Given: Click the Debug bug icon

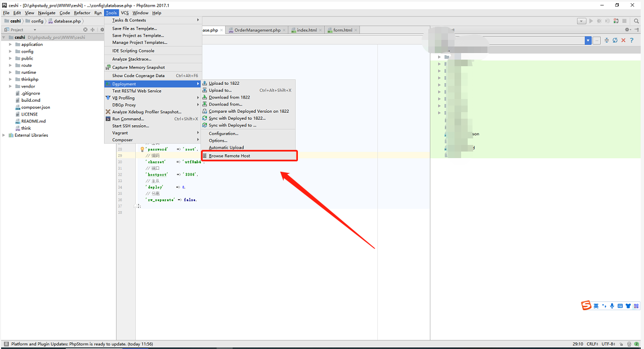Looking at the screenshot, I should point(599,21).
